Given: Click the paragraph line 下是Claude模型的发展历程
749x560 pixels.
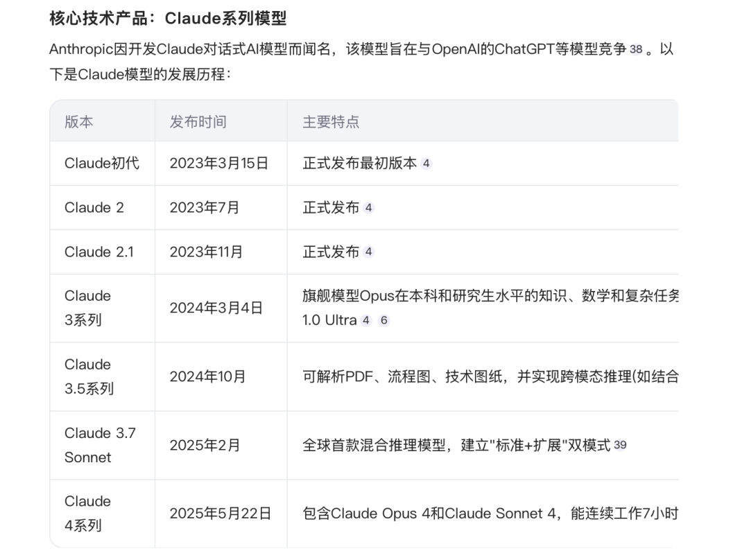Looking at the screenshot, I should coord(140,74).
